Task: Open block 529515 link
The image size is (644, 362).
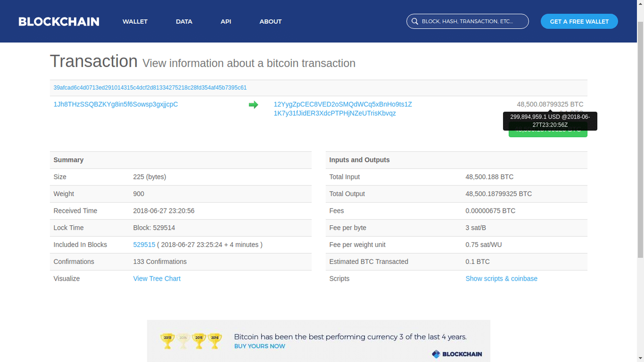Action: point(144,245)
